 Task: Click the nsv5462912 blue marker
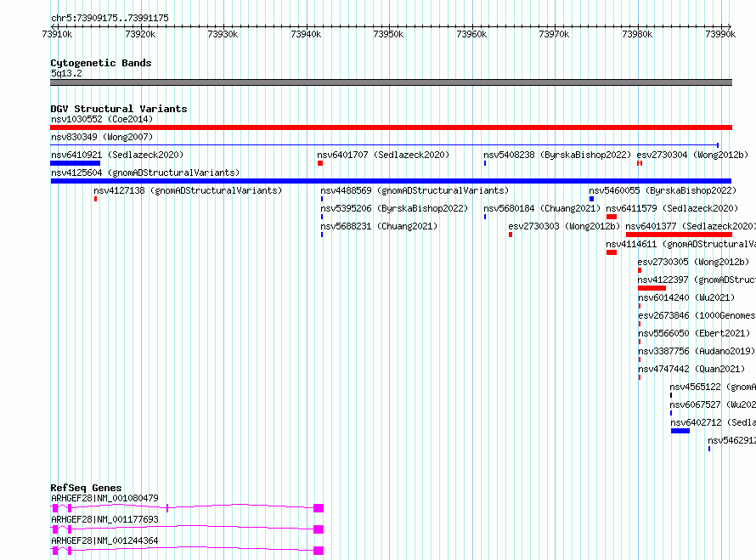708,449
